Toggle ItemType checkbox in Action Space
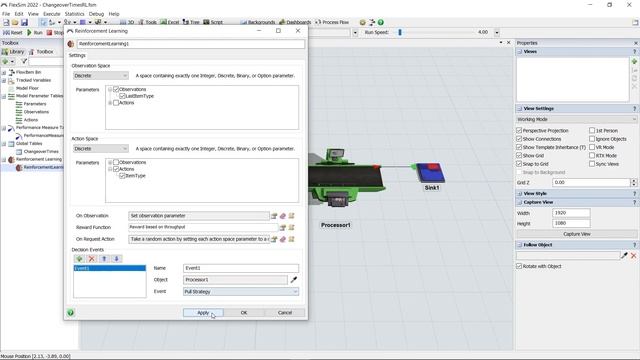This screenshot has width=640, height=360. 122,176
